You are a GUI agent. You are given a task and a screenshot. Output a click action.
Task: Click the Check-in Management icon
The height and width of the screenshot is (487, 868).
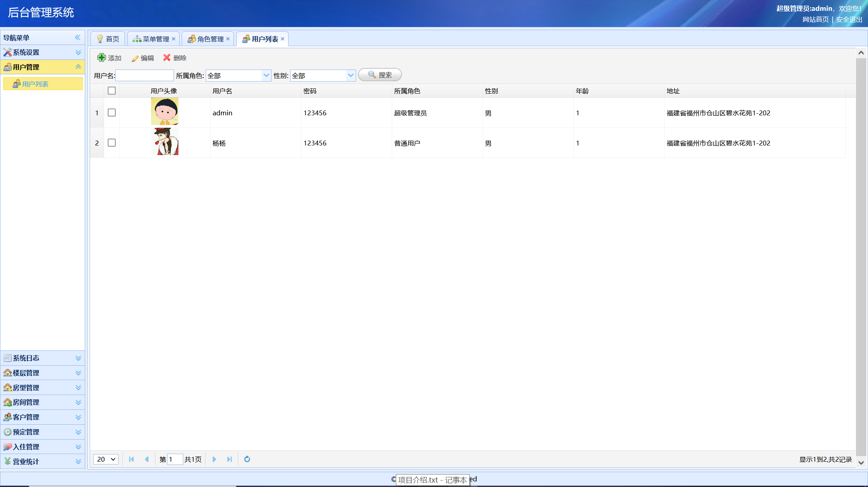7,447
